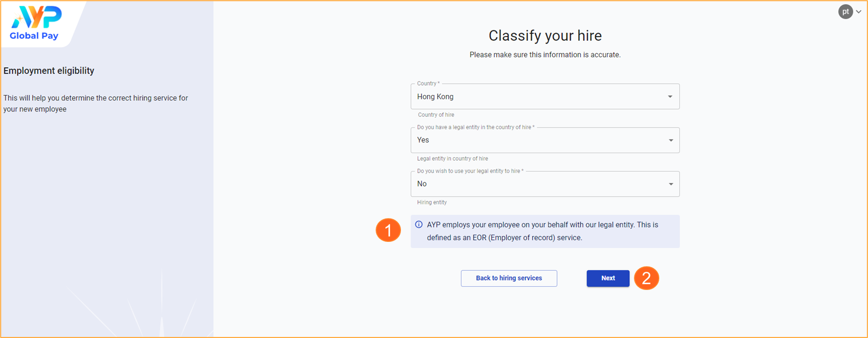Click the 'Yes' legal entity field
Viewport: 868px width, 338px height.
[x=545, y=140]
